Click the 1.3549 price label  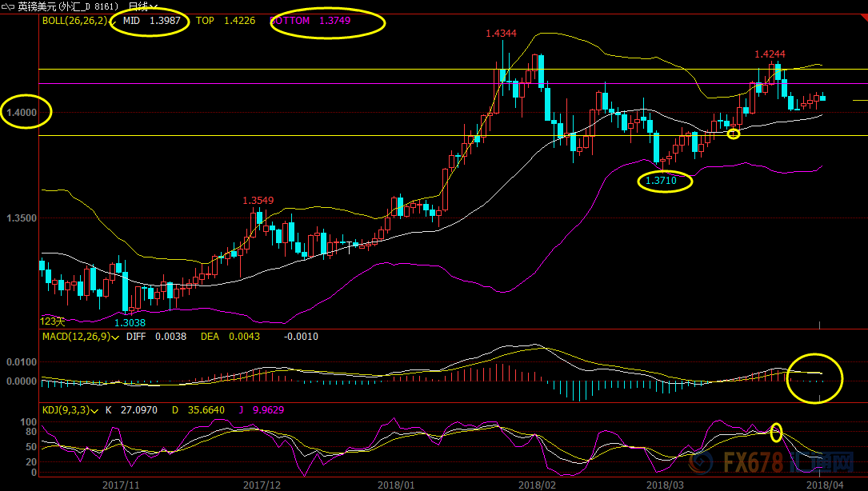point(258,200)
